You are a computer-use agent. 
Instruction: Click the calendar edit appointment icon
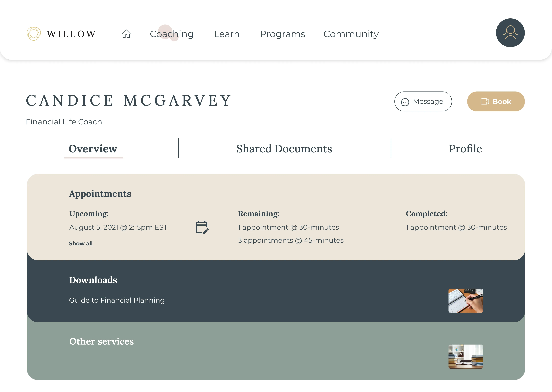202,227
